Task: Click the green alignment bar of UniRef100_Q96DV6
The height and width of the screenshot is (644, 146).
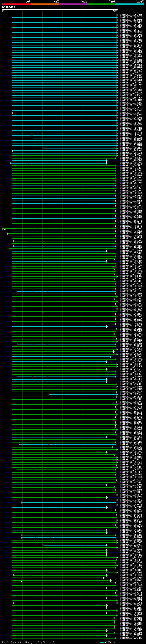Action: pos(64,178)
